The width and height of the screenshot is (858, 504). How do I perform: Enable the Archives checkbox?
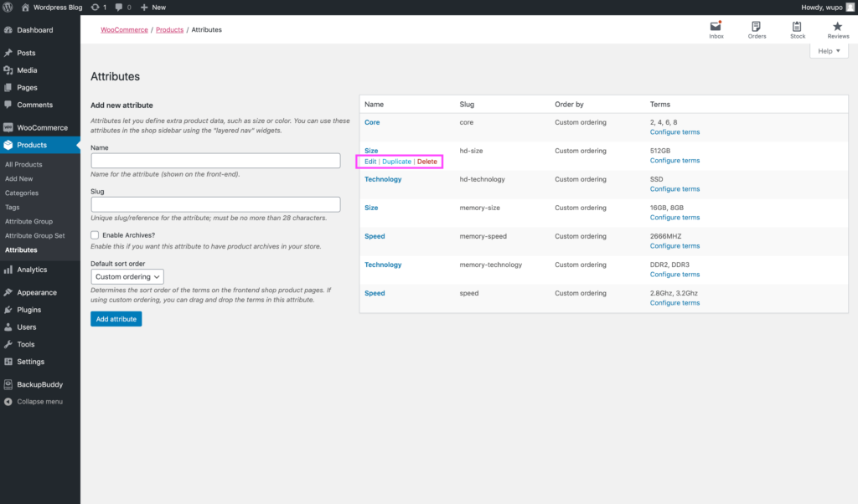96,236
